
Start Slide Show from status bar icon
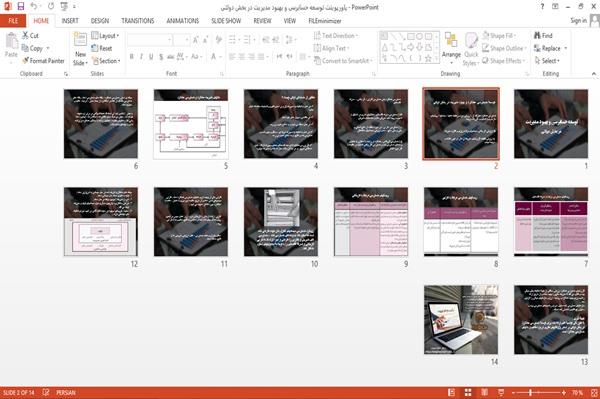coord(501,392)
